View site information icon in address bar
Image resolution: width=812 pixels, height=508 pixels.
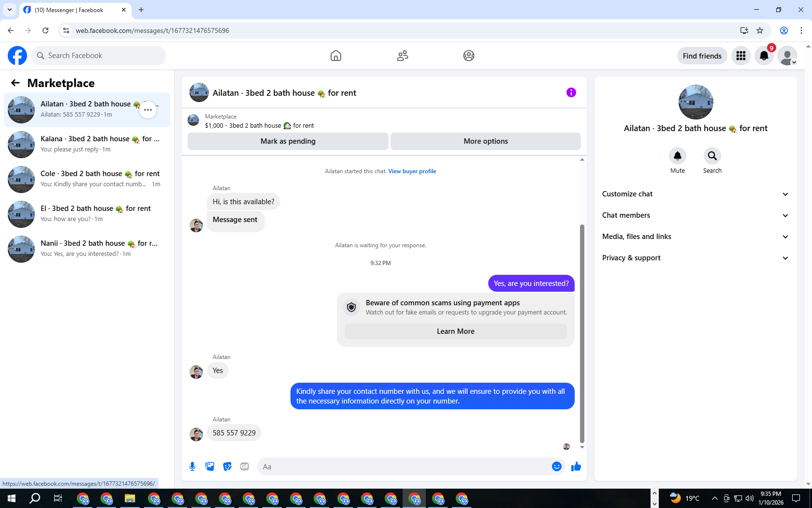coord(66,30)
